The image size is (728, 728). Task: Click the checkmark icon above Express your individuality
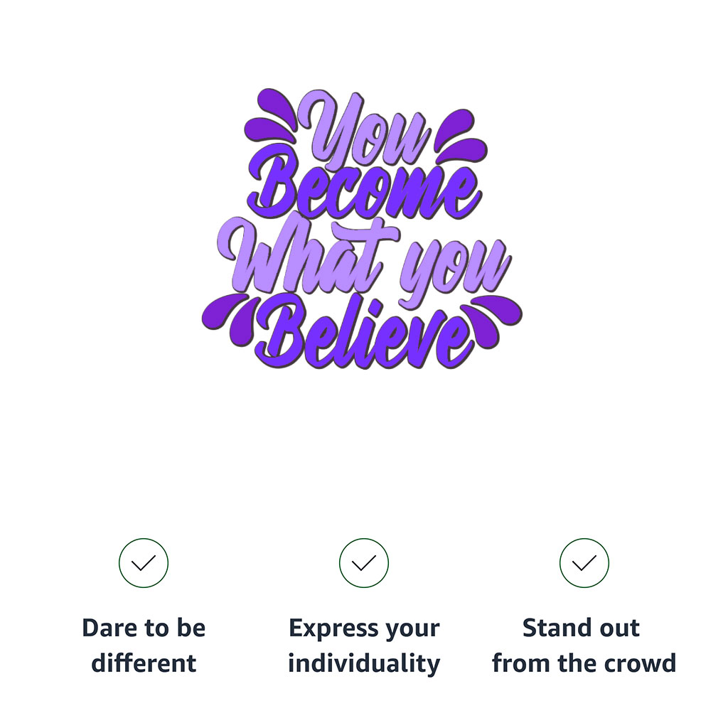[363, 563]
